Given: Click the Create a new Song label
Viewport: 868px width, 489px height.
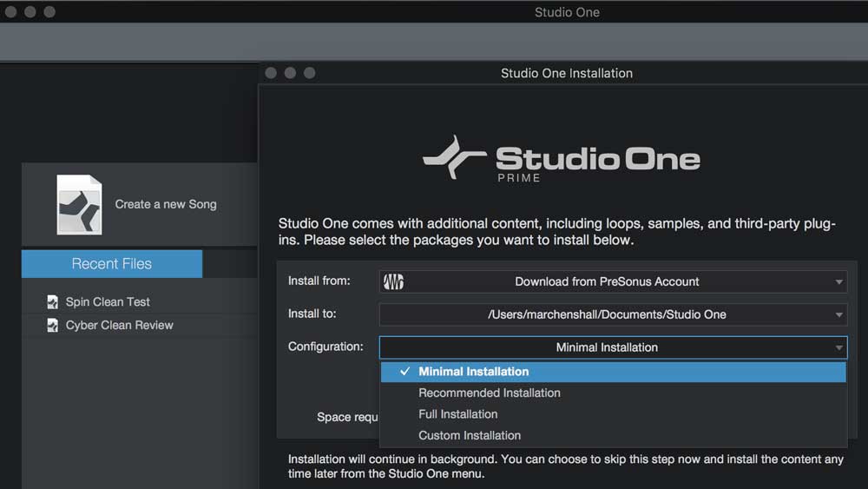Looking at the screenshot, I should tap(166, 205).
